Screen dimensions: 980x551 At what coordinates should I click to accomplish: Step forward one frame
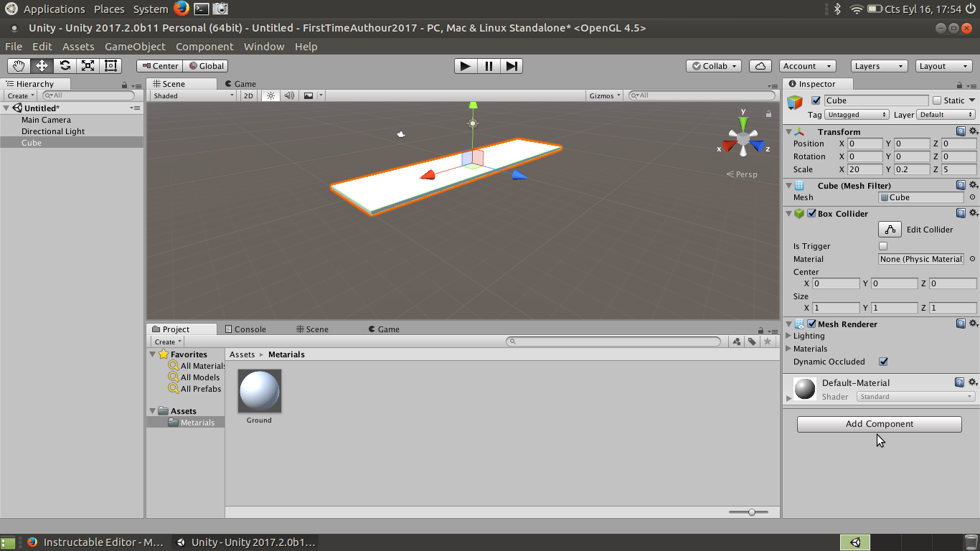[x=512, y=66]
